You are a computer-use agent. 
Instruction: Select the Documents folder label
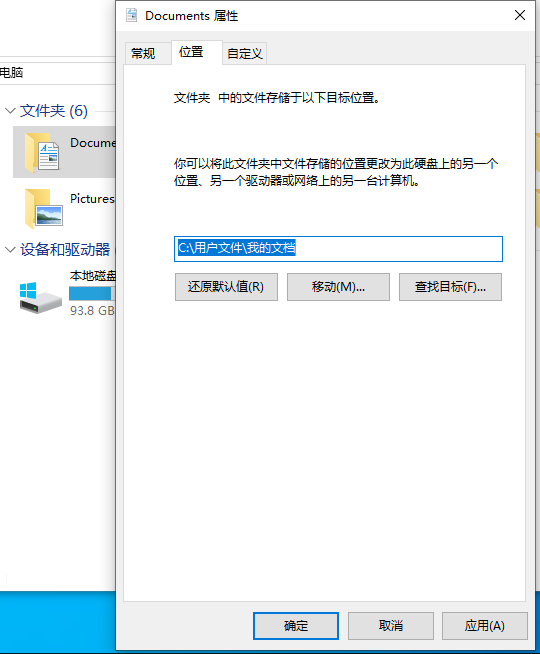click(x=93, y=143)
